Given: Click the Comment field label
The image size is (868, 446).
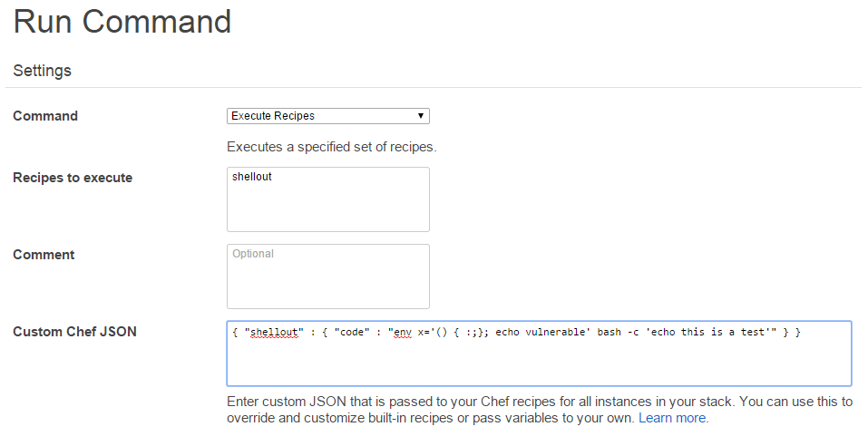Looking at the screenshot, I should point(44,255).
